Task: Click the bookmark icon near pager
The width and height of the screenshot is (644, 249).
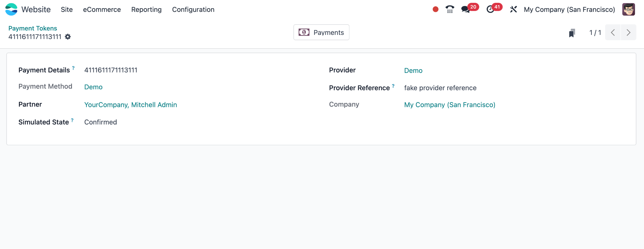Action: (572, 33)
